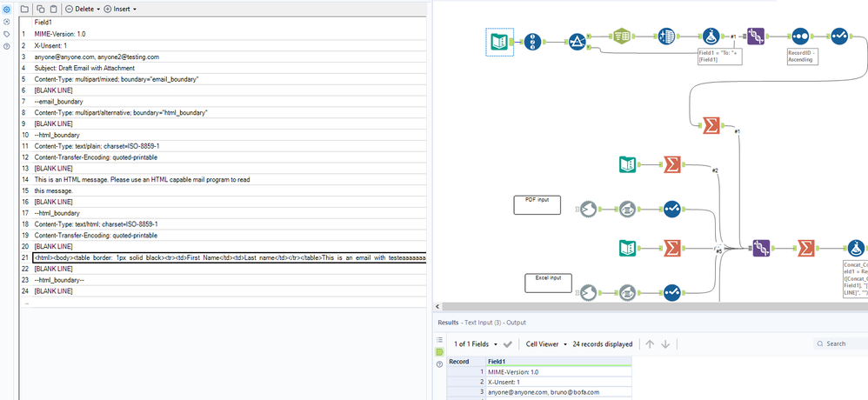The image size is (868, 400).
Task: Select the Select tool in PDF input row
Action: point(672,209)
